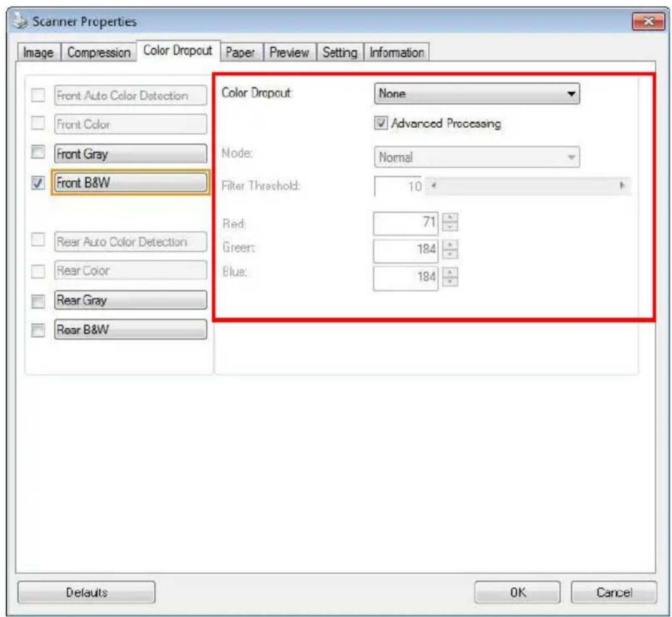
Task: Increase the Blue value with up arrow
Action: [450, 272]
